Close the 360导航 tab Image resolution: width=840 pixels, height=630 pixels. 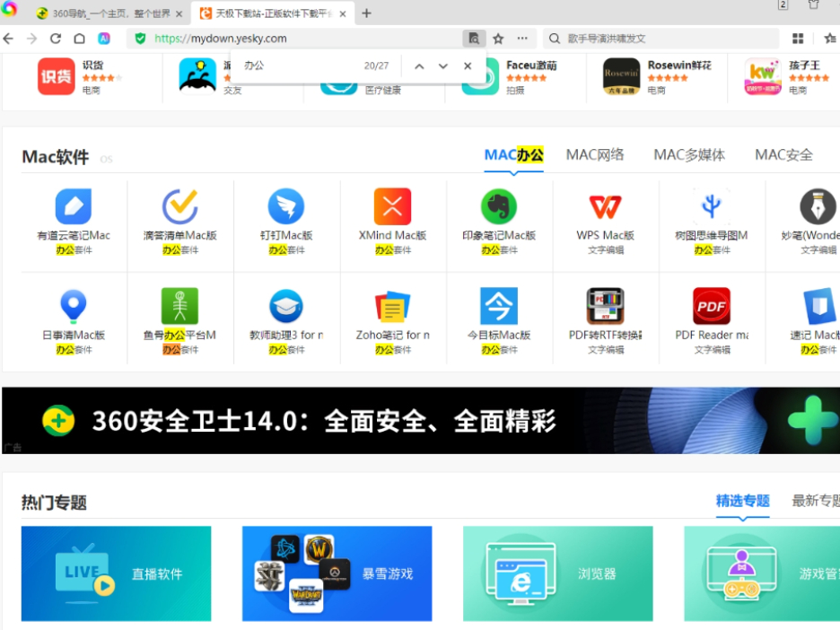pyautogui.click(x=179, y=14)
